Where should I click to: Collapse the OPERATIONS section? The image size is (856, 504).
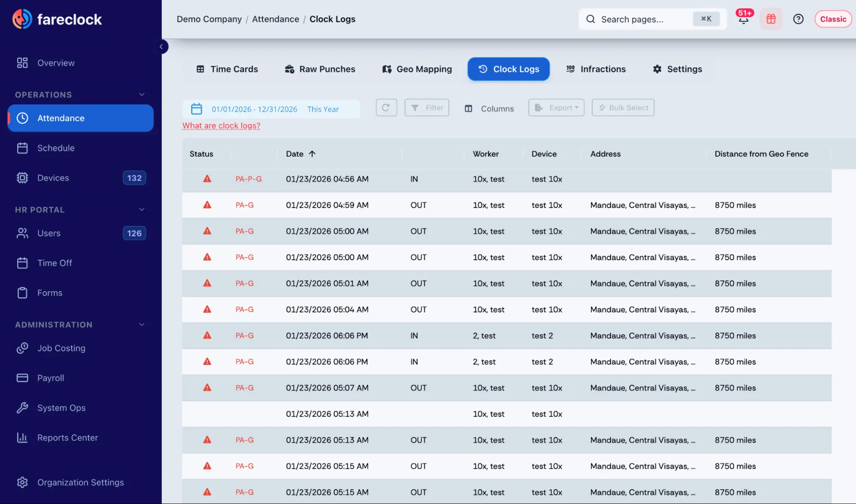coord(142,95)
